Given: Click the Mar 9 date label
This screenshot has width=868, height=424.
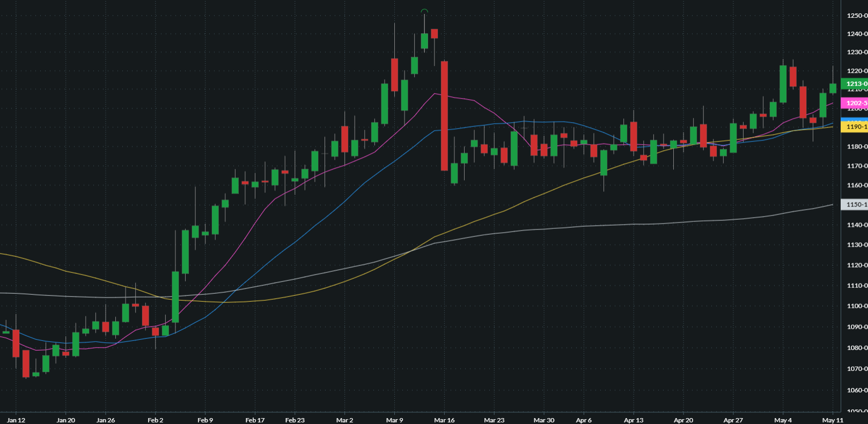Looking at the screenshot, I should 394,420.
